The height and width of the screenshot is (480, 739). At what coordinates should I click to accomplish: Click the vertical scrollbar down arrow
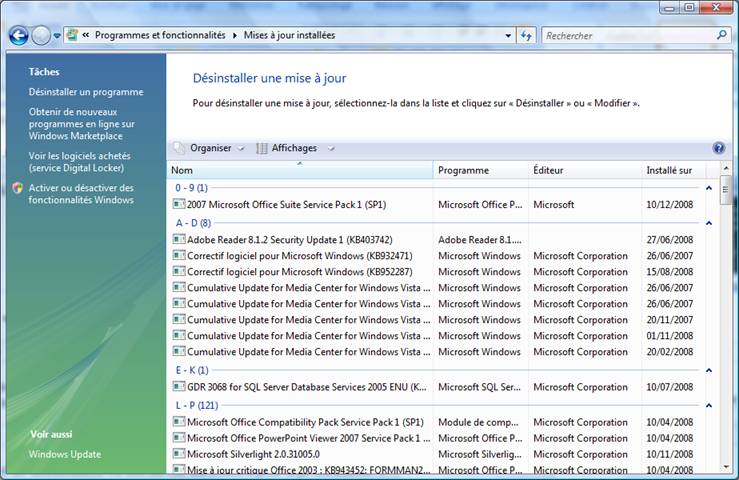pos(726,467)
